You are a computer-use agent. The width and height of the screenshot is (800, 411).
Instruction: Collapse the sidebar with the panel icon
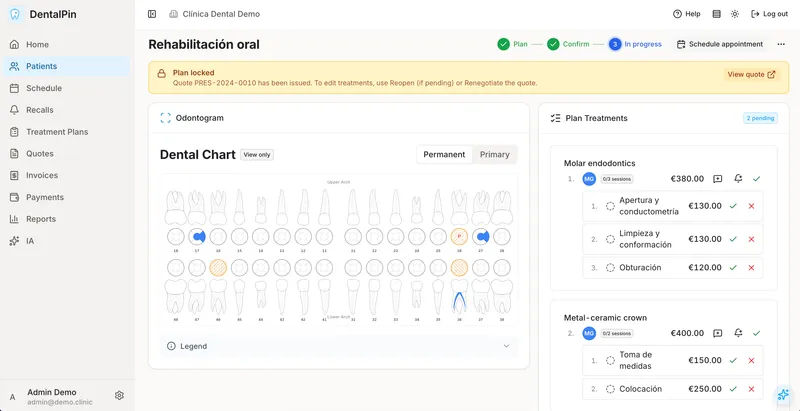coord(152,14)
